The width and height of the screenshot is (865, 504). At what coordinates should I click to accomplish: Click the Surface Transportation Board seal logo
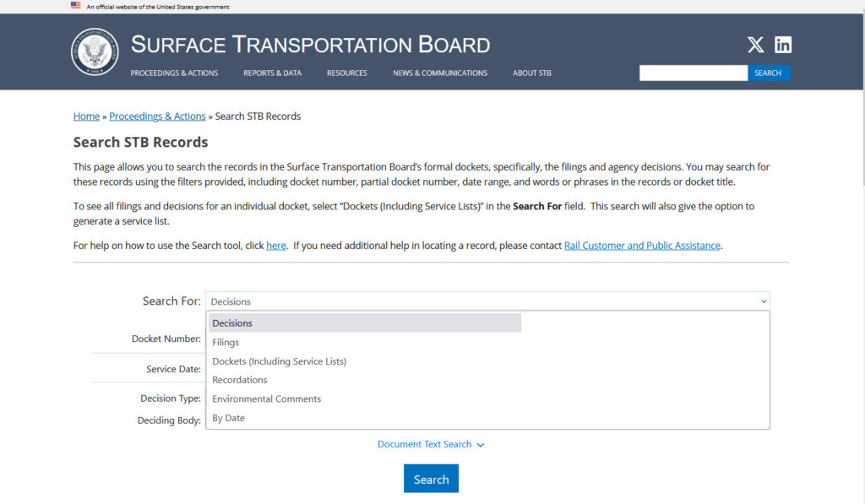click(x=95, y=51)
